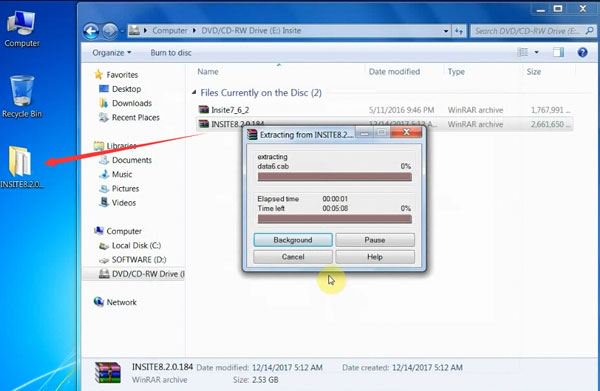The image size is (600, 391).
Task: Toggle the preview pane icon
Action: (558, 52)
